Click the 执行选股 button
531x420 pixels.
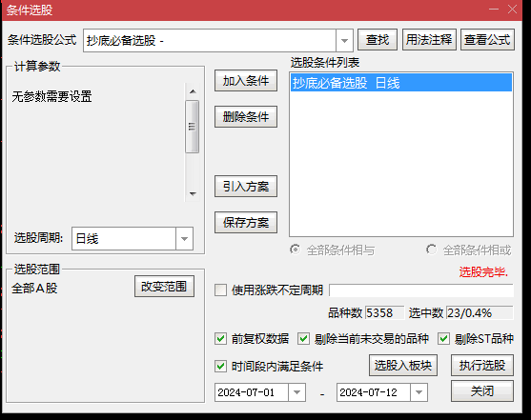(x=481, y=365)
